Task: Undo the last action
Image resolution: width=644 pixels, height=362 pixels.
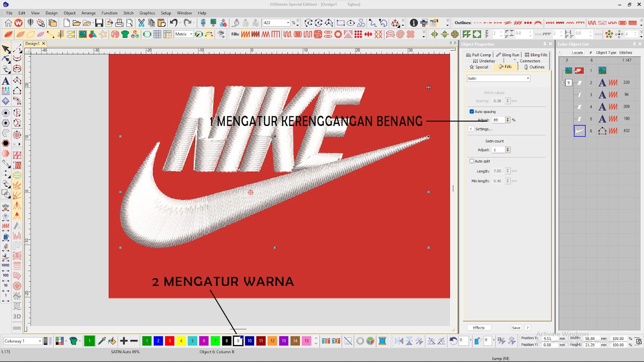Action: [x=173, y=23]
